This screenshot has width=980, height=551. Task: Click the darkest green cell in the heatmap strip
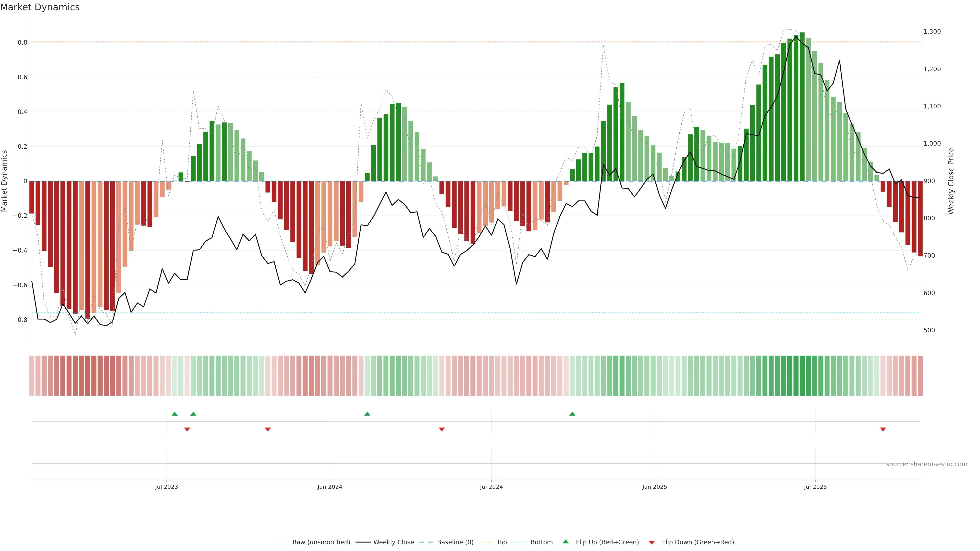[802, 376]
